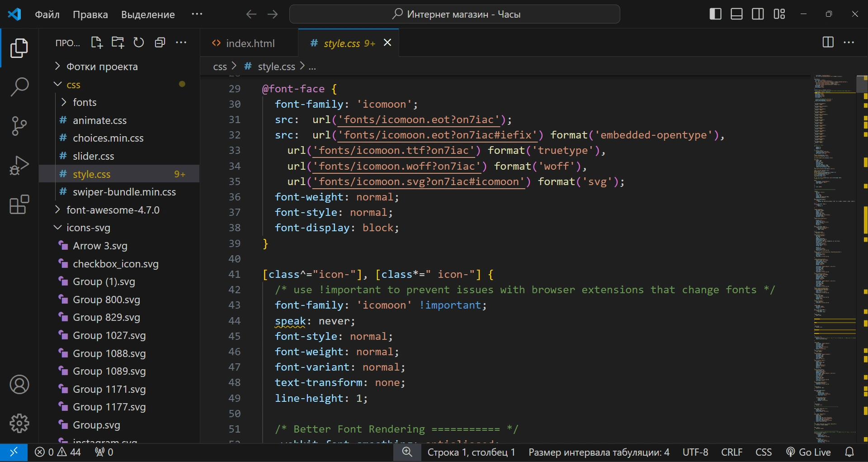The width and height of the screenshot is (868, 462).
Task: Click the minimap scrollbar slider
Action: [x=862, y=84]
